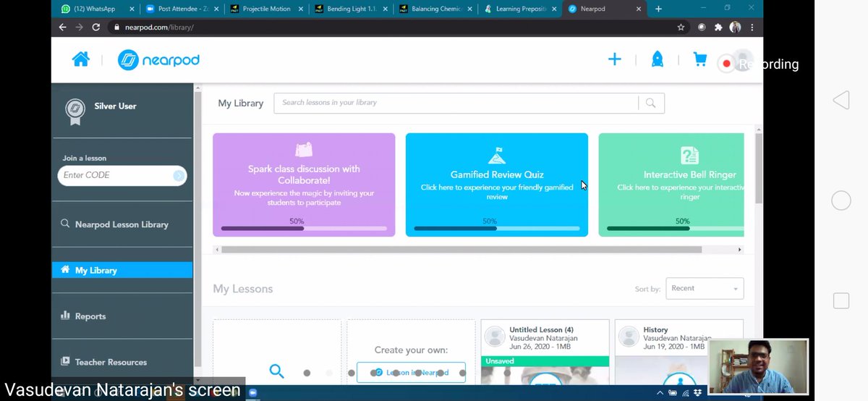
Task: Switch to the Projectile Motion tab
Action: pyautogui.click(x=265, y=9)
